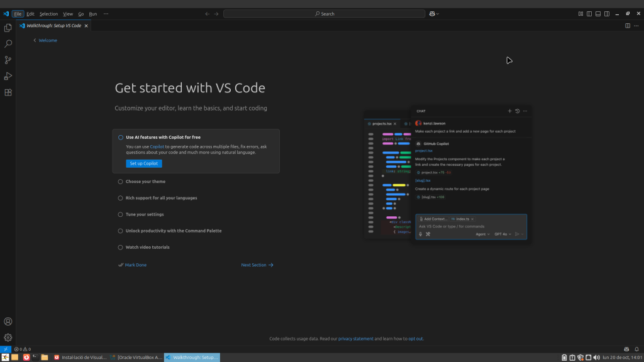This screenshot has height=362, width=644.
Task: Click the Manage gear icon
Action: (8, 337)
